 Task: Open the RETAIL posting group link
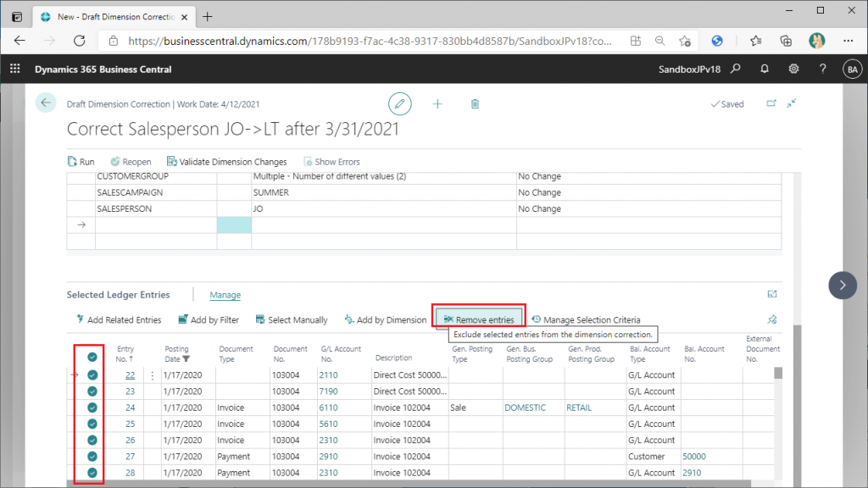coord(578,408)
